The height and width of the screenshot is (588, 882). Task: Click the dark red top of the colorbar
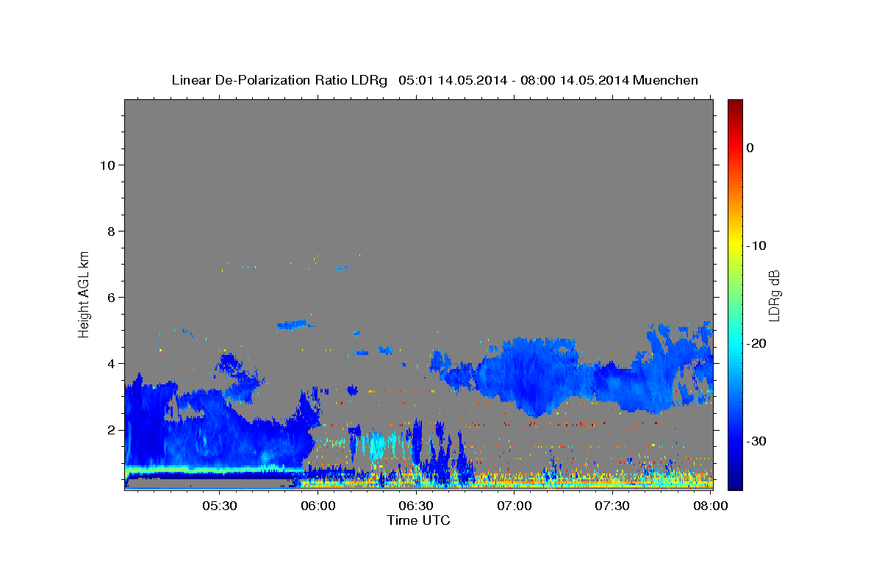point(735,105)
